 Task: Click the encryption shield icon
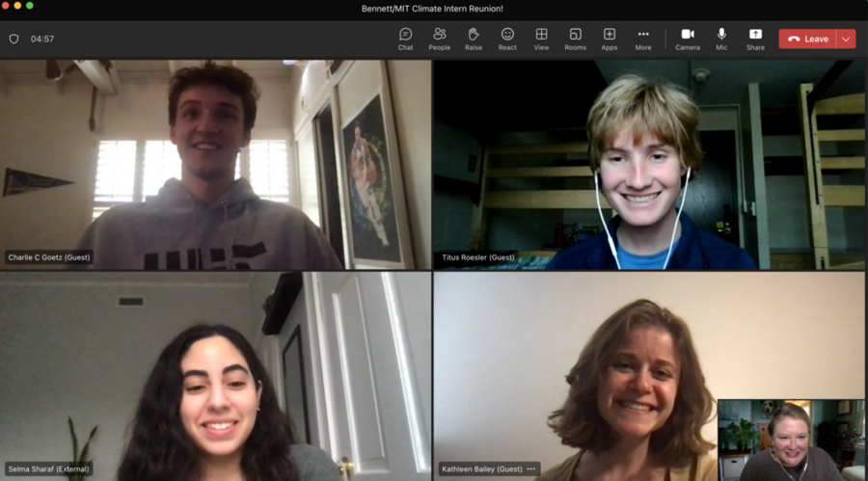pyautogui.click(x=14, y=39)
